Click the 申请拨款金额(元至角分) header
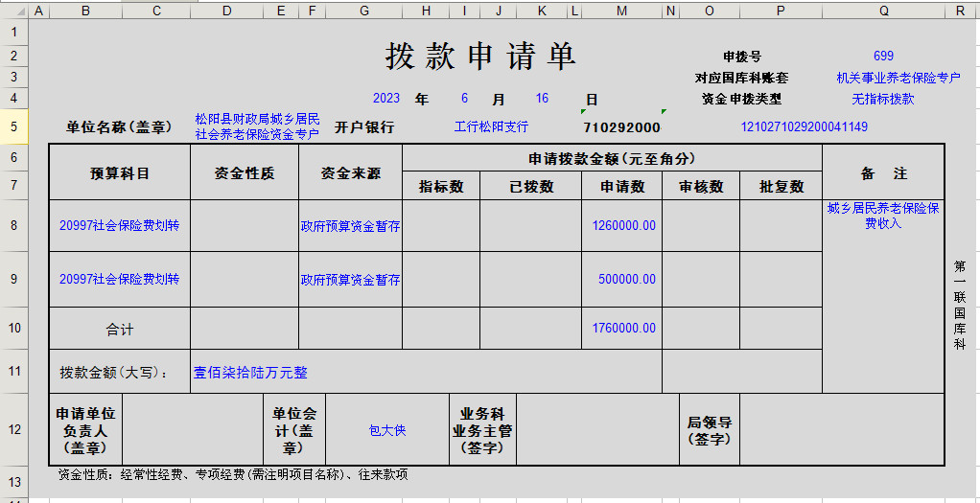Viewport: 980px width, 503px height. click(612, 159)
